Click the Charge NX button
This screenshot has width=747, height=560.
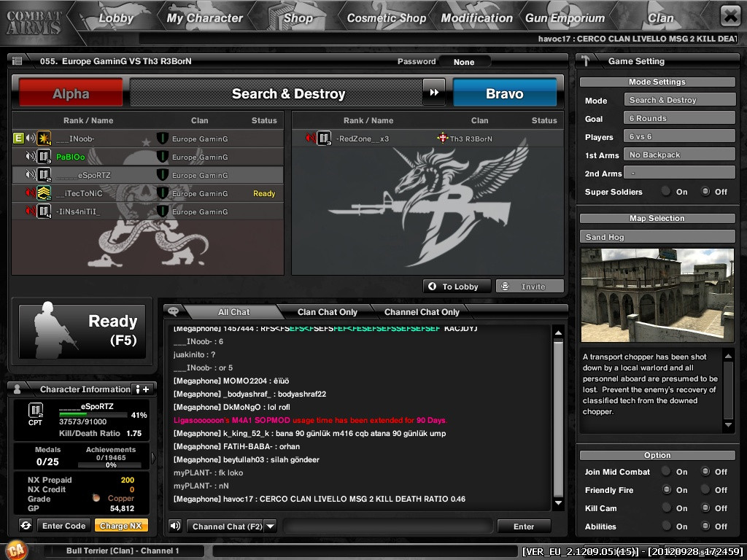121,526
